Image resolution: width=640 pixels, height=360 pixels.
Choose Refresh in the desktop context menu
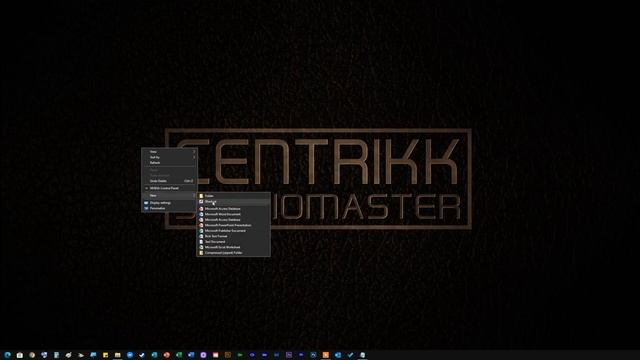pos(169,162)
